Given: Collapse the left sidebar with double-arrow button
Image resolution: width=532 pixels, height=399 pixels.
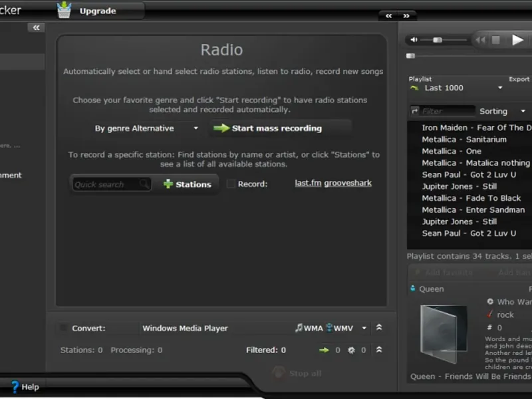Looking at the screenshot, I should pos(36,27).
